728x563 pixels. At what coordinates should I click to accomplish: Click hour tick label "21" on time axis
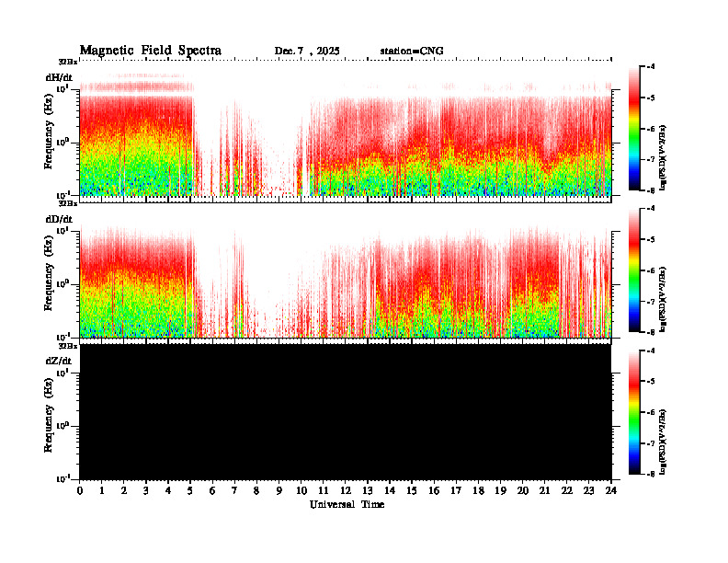[x=544, y=490]
